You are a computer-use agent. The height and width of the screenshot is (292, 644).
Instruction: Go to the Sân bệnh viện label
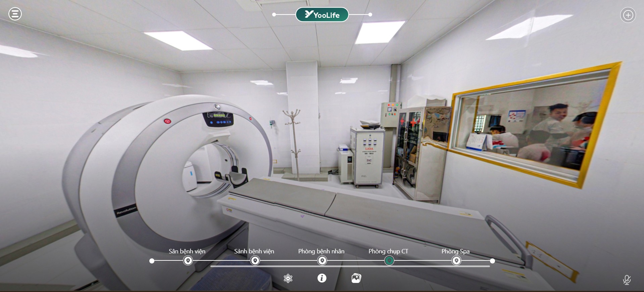click(x=187, y=251)
